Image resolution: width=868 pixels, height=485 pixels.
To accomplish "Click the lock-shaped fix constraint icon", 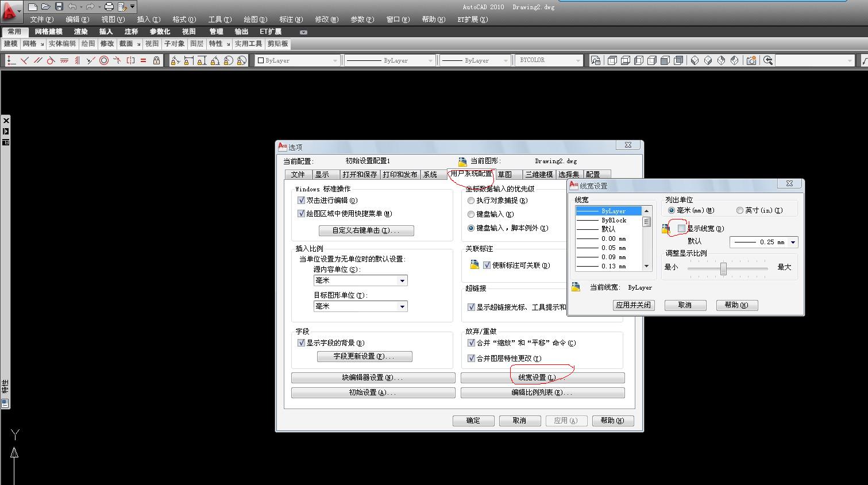I will pos(156,60).
